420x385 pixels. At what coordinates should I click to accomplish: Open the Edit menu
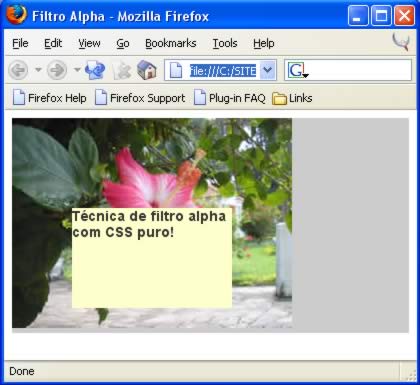tap(53, 43)
